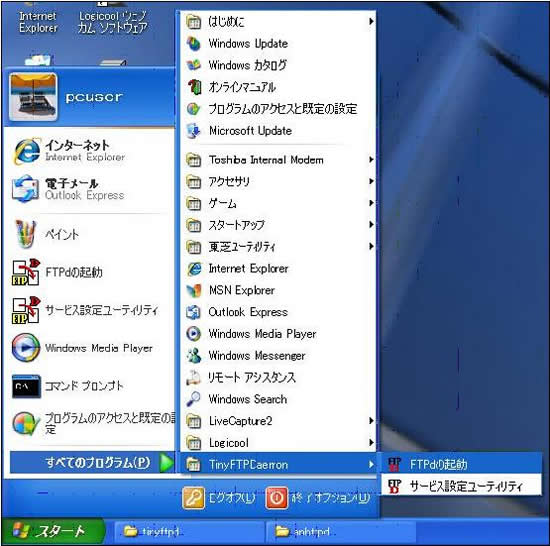
Task: Click Microsoft Update label text
Action: (250, 130)
